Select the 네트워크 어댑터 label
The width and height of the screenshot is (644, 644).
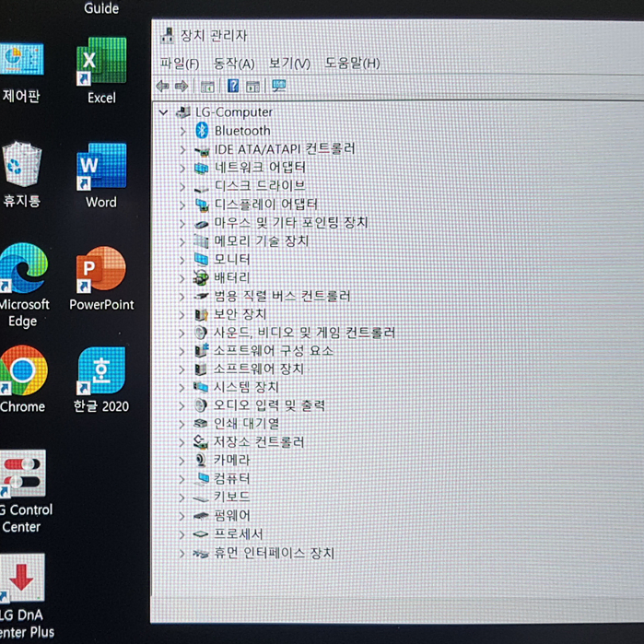coord(260,168)
